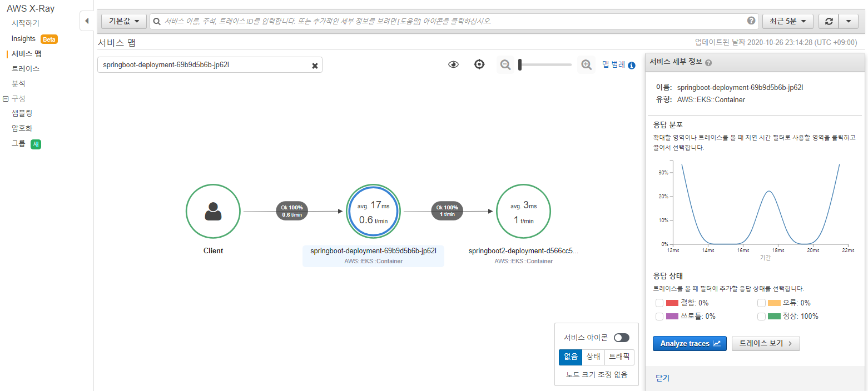Select 상태 node sizing option

pos(593,357)
